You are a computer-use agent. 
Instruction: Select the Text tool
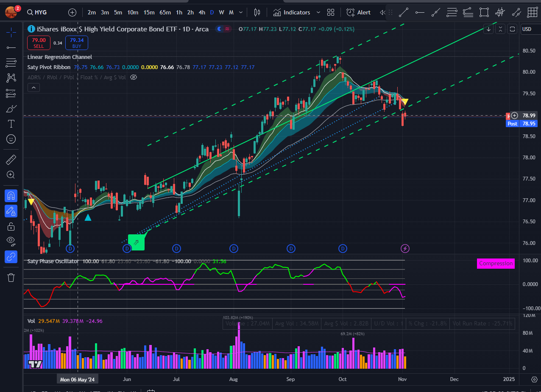tap(11, 124)
